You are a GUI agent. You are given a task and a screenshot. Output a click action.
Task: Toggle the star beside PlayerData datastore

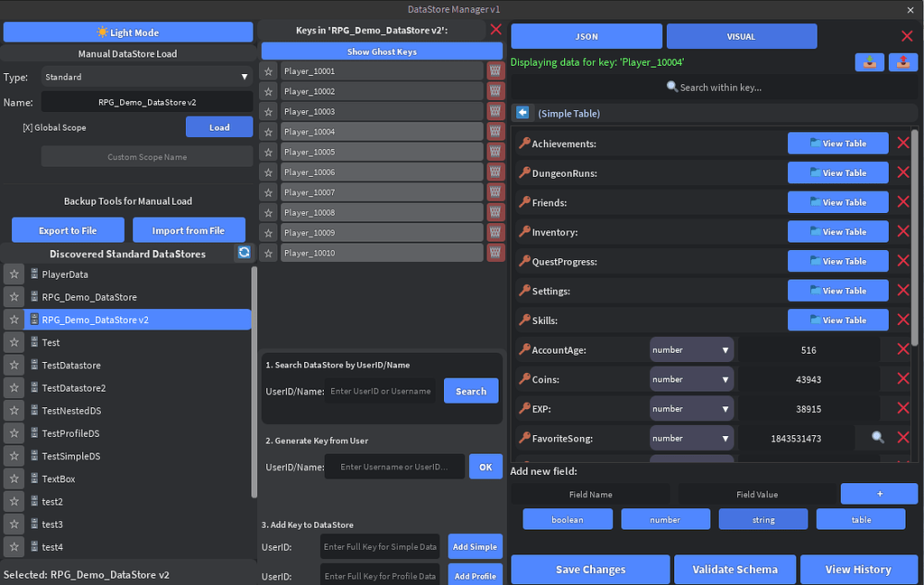(x=14, y=274)
